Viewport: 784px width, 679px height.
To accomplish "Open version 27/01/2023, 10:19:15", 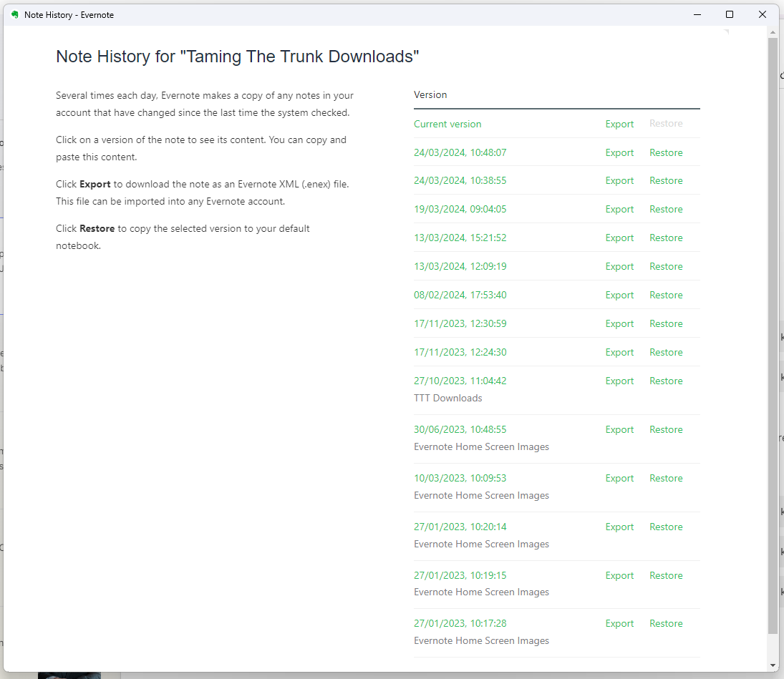I will coord(460,575).
